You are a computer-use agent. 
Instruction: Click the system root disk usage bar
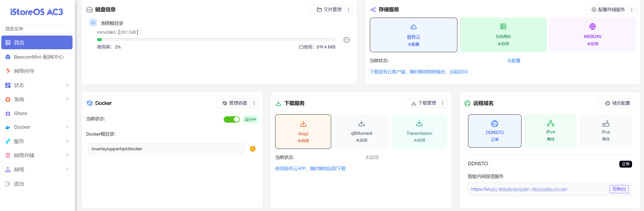coord(216,40)
